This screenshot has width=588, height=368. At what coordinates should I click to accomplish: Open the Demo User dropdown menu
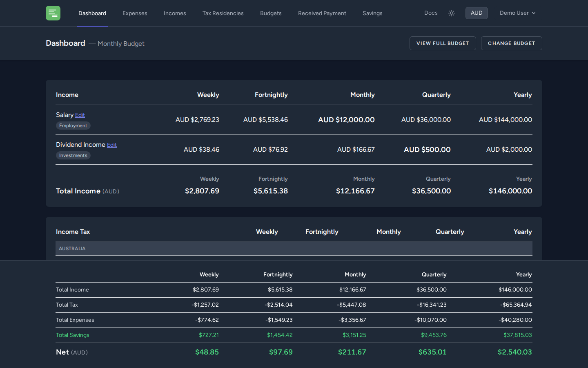(517, 13)
